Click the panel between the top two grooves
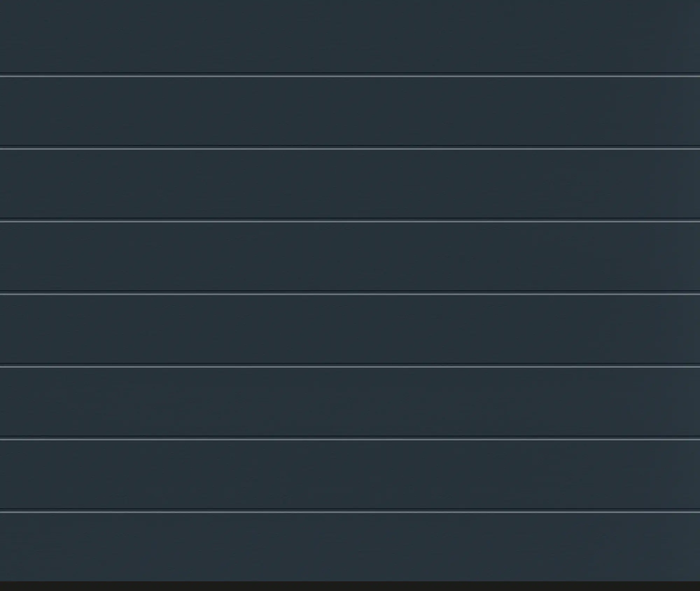The width and height of the screenshot is (700, 591). point(350,111)
